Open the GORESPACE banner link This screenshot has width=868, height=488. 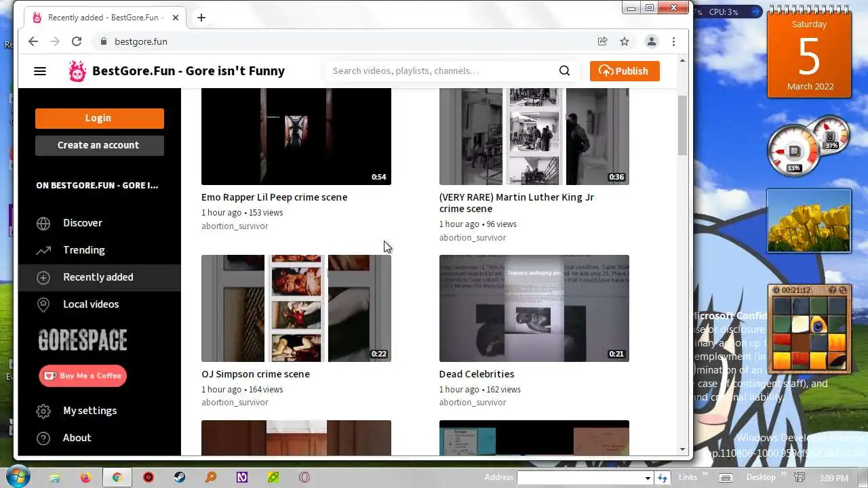click(83, 340)
